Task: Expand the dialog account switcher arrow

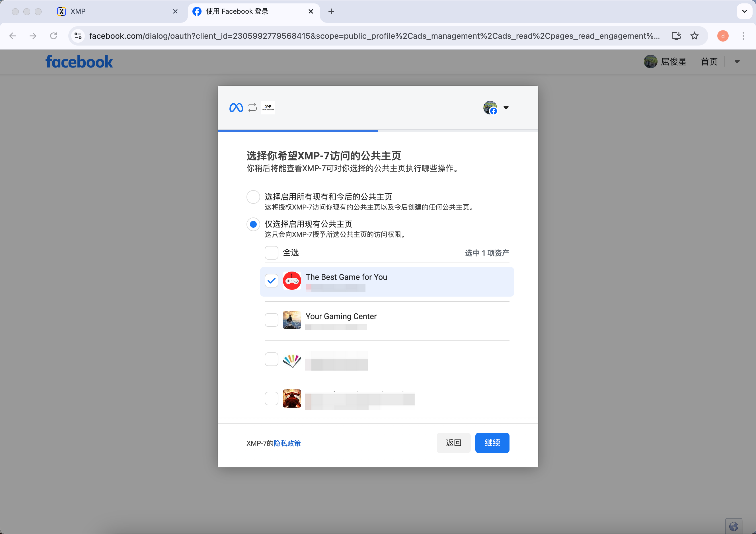Action: (x=506, y=108)
